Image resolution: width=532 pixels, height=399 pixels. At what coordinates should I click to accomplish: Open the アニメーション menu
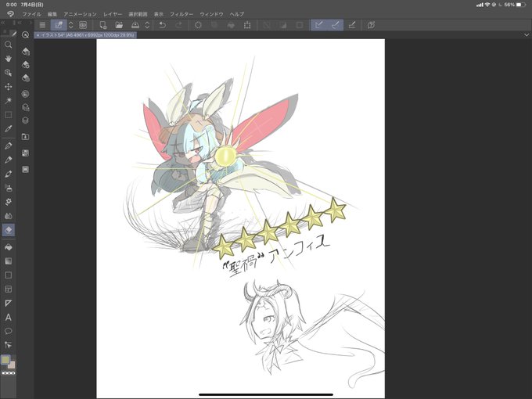(80, 14)
